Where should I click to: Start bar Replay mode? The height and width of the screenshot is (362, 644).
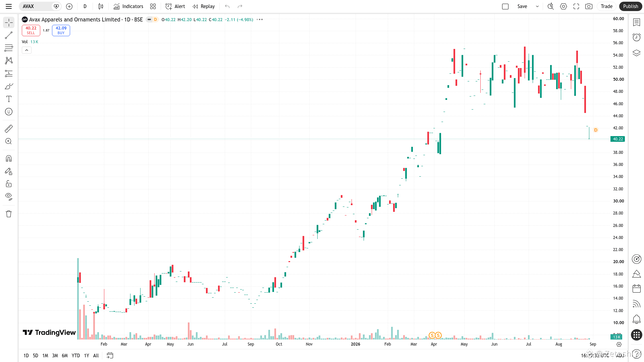click(x=204, y=6)
